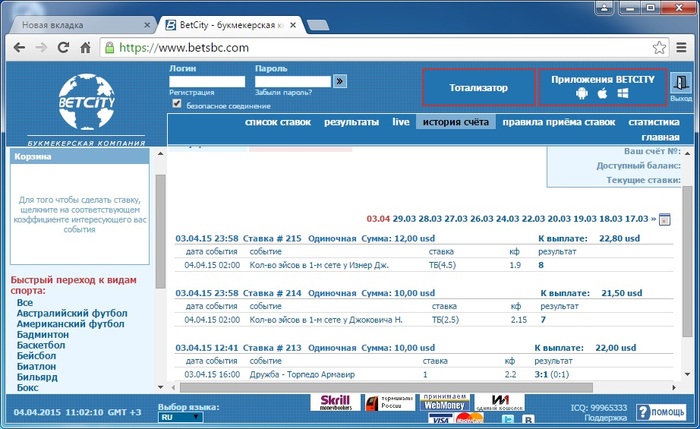700x429 pixels.
Task: Reload the page with refresh icon
Action: point(63,47)
